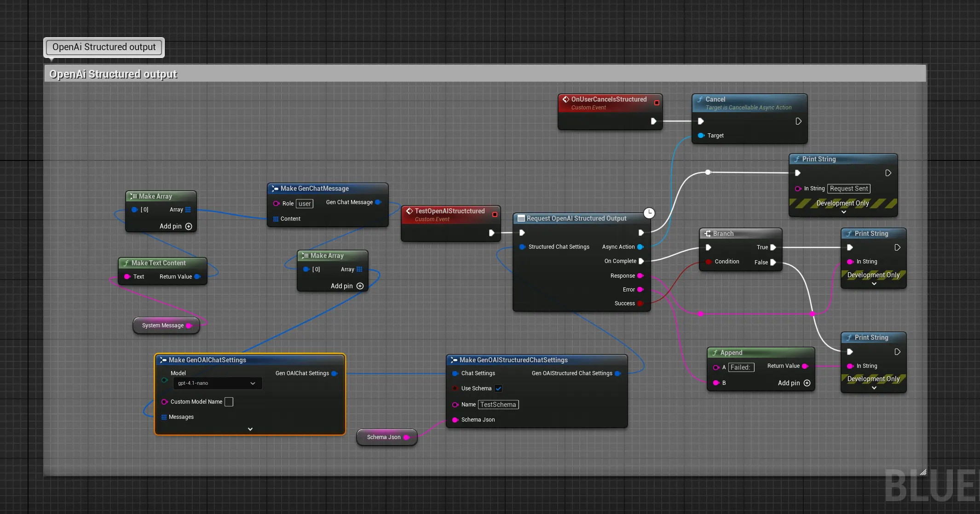Image resolution: width=980 pixels, height=514 pixels.
Task: Click the Append B input pin
Action: [x=716, y=383]
